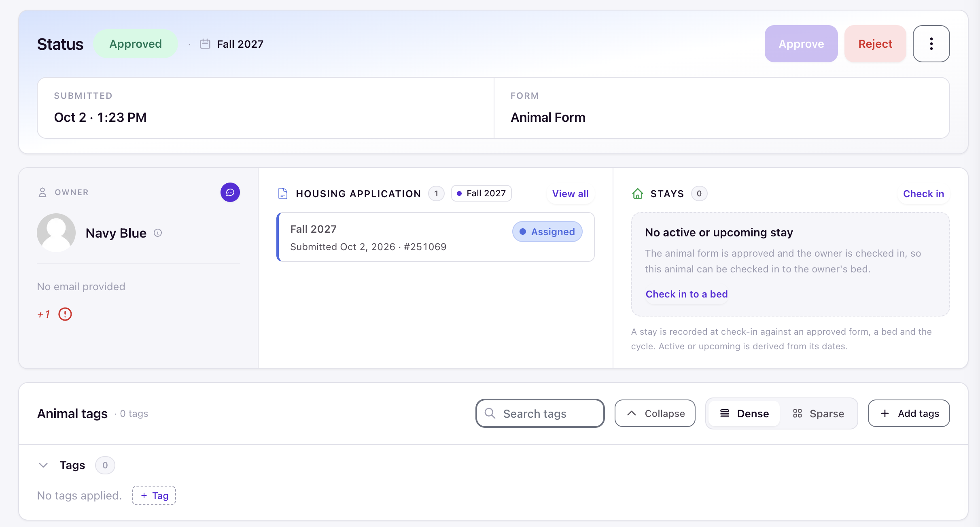Open the three-dot more options menu
Image resolution: width=980 pixels, height=527 pixels.
[931, 44]
